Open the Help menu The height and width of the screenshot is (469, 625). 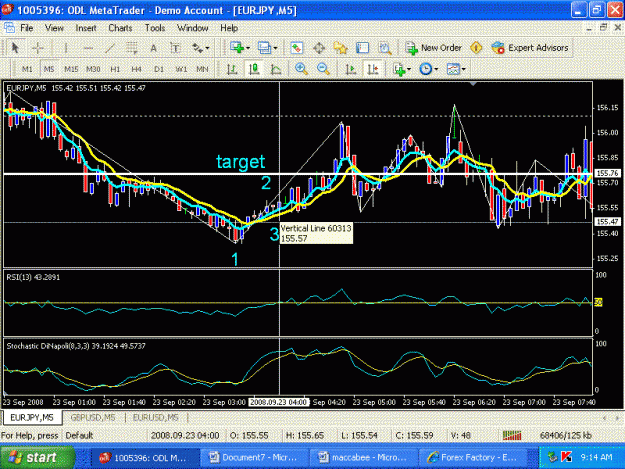click(x=229, y=28)
